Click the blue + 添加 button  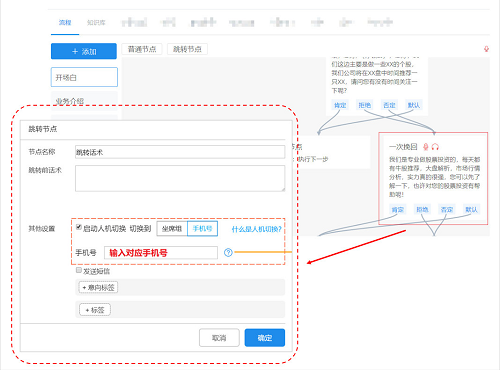[84, 51]
